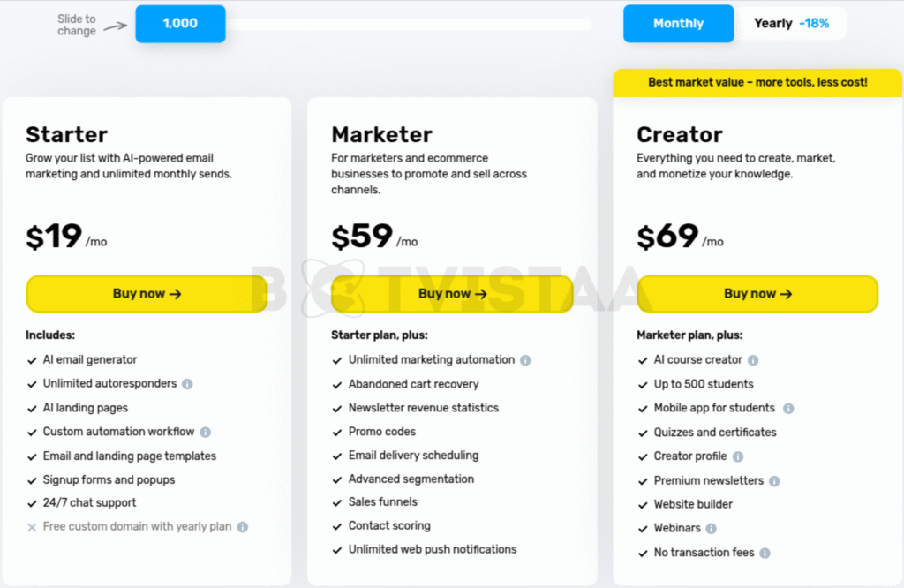Screen dimensions: 904x588
Task: Click the Creator plan heading
Action: [679, 135]
